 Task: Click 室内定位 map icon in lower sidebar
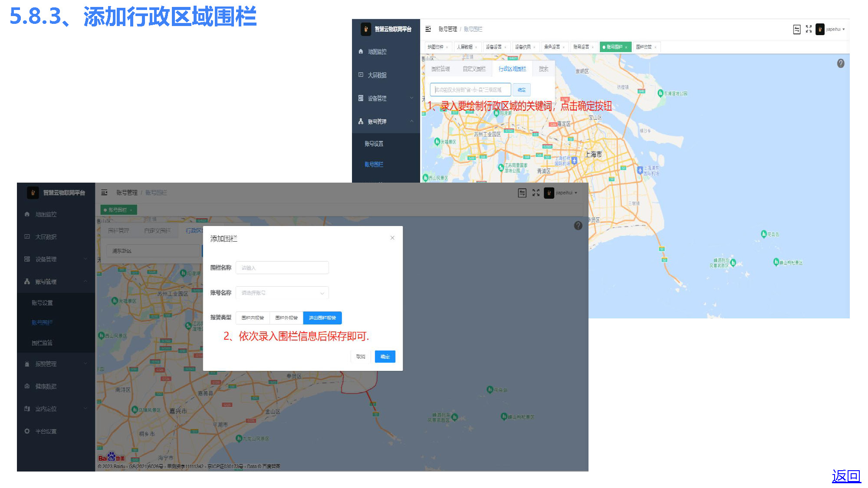click(27, 409)
